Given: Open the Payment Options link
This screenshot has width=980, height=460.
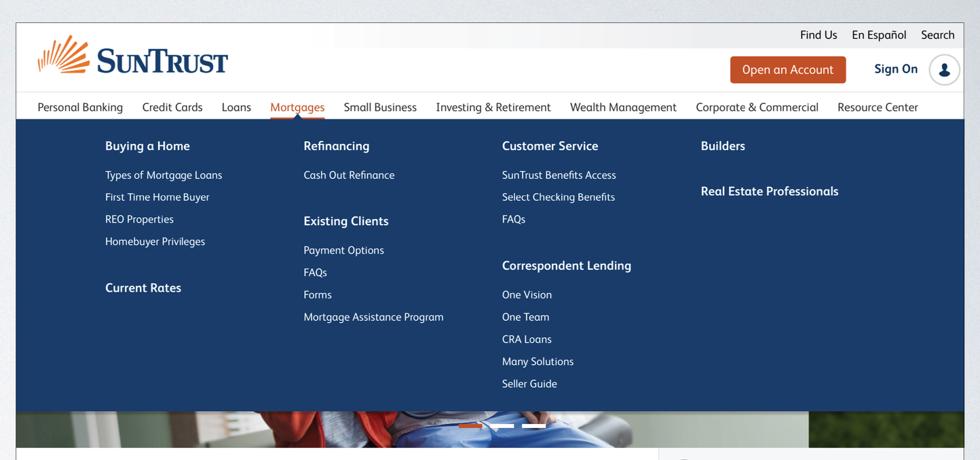Looking at the screenshot, I should (343, 250).
